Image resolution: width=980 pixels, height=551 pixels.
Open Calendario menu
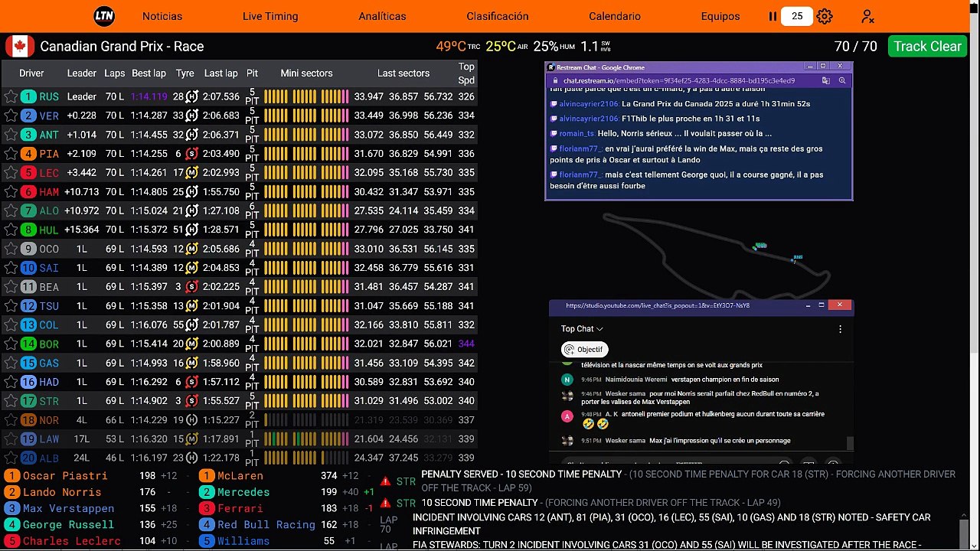(615, 16)
